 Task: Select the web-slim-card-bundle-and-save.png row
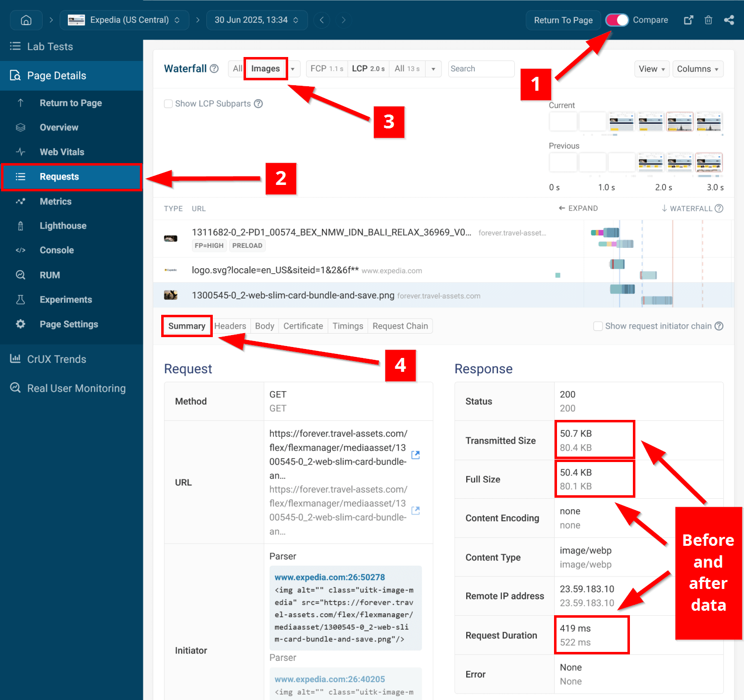443,295
